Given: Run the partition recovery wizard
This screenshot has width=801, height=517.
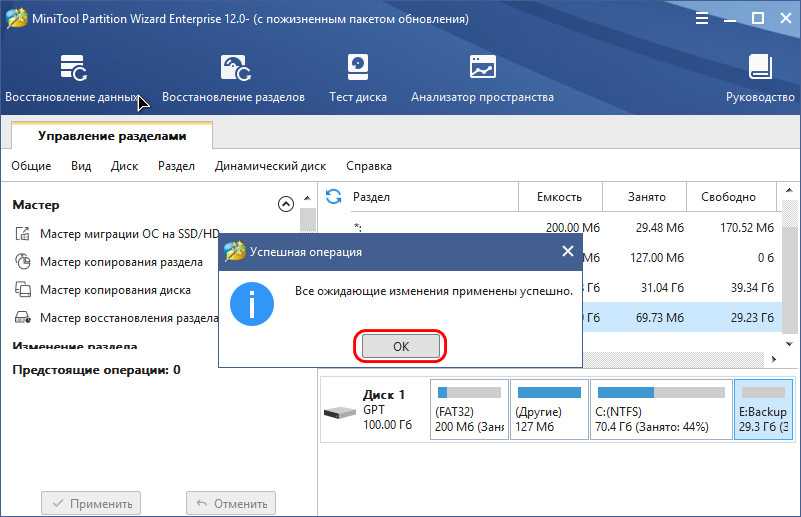Looking at the screenshot, I should click(128, 318).
